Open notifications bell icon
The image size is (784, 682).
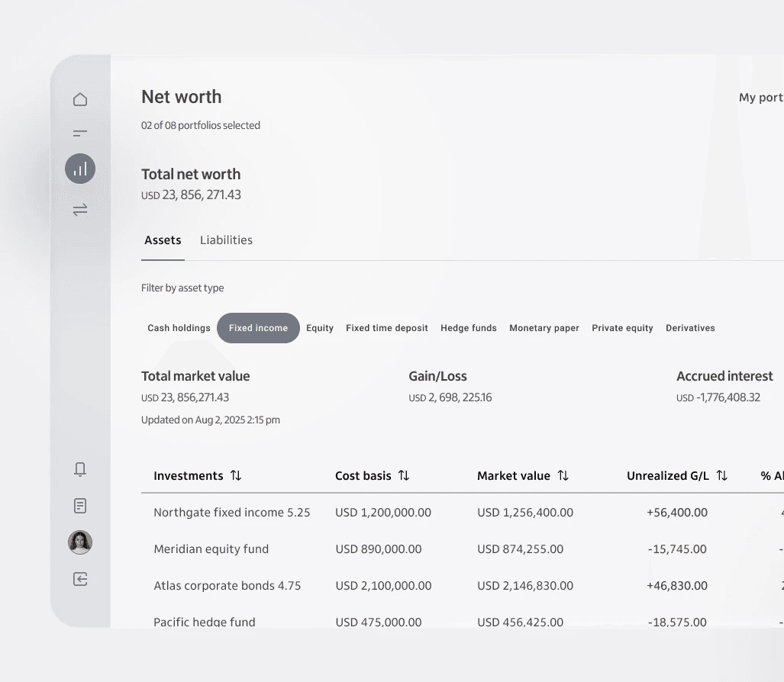[x=80, y=469]
